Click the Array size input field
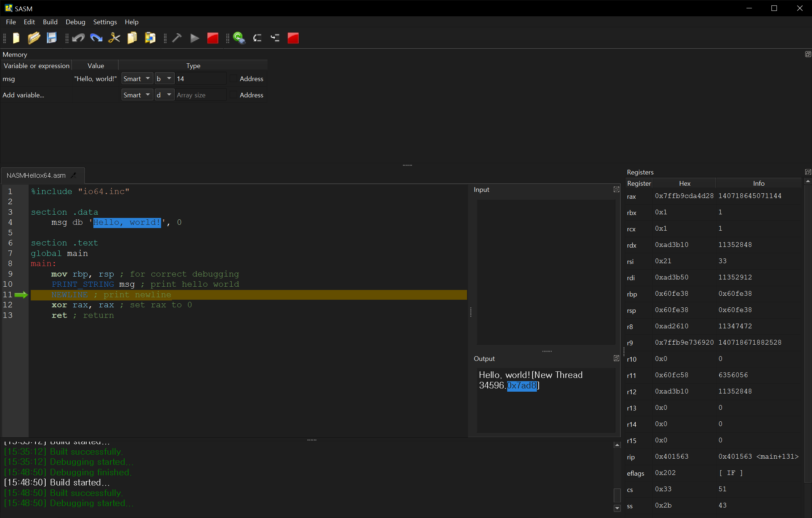The height and width of the screenshot is (518, 812). click(x=200, y=95)
